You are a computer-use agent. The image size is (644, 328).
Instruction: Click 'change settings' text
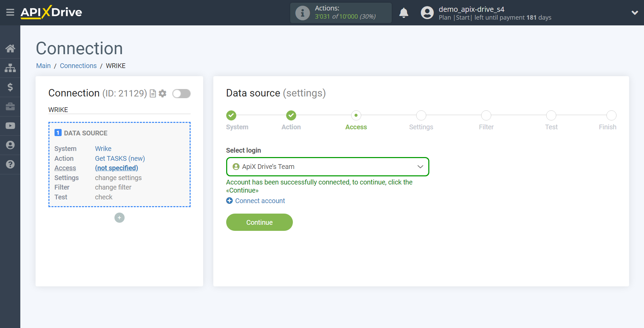(x=118, y=178)
